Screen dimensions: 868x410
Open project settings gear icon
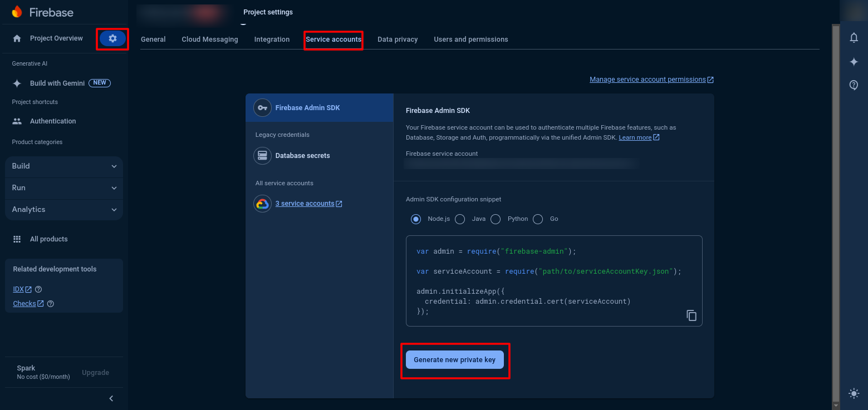(x=113, y=38)
